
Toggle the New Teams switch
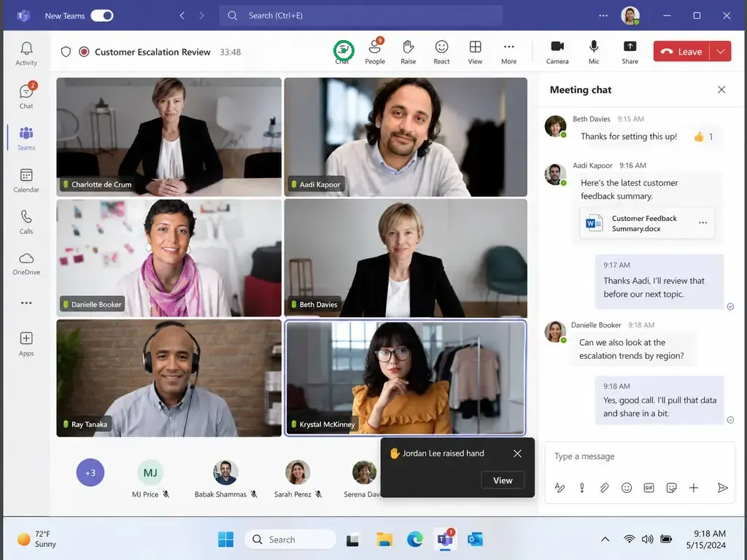(x=102, y=16)
